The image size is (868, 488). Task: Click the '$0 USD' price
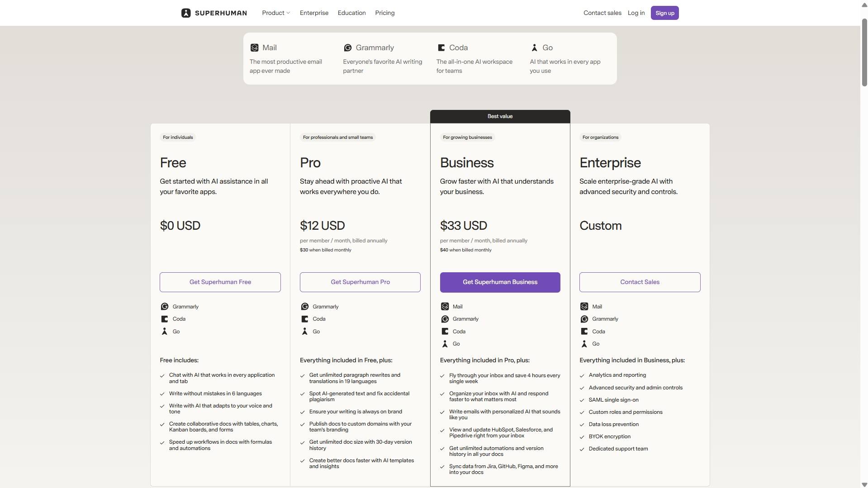pyautogui.click(x=180, y=226)
